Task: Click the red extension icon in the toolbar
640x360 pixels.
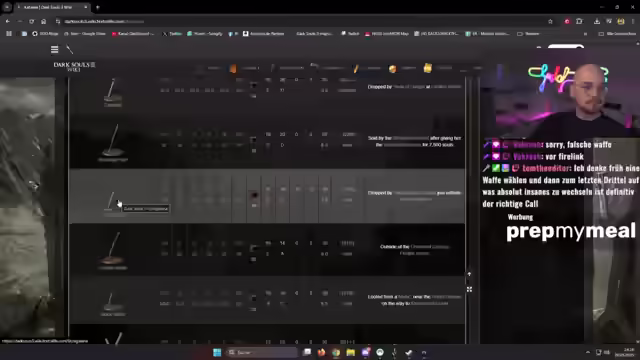Action: pyautogui.click(x=567, y=21)
